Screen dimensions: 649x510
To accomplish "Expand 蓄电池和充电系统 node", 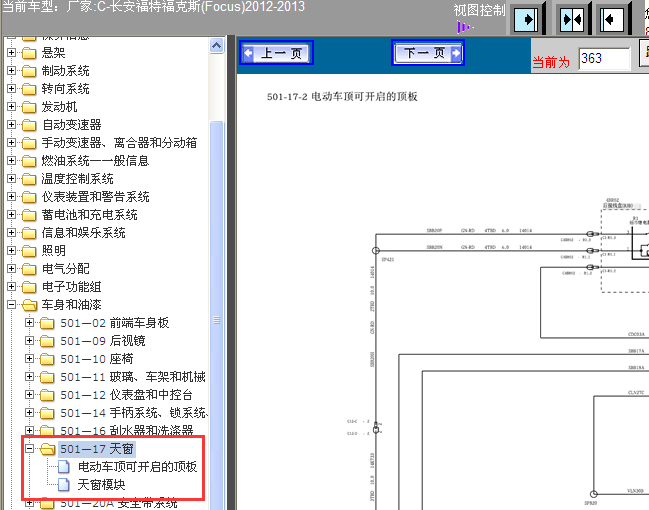I will [x=12, y=215].
